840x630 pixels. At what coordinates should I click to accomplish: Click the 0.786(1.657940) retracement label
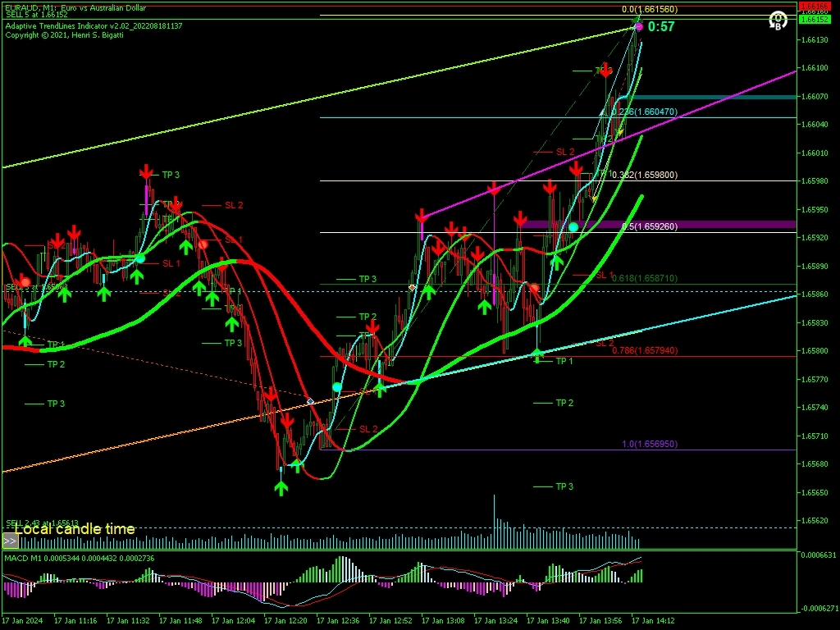(645, 350)
